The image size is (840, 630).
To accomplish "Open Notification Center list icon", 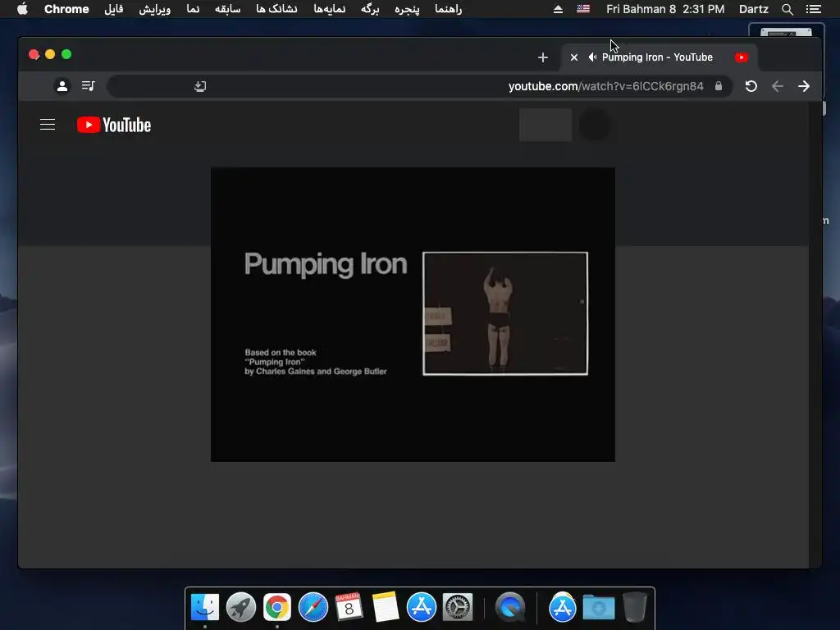I will [x=813, y=9].
